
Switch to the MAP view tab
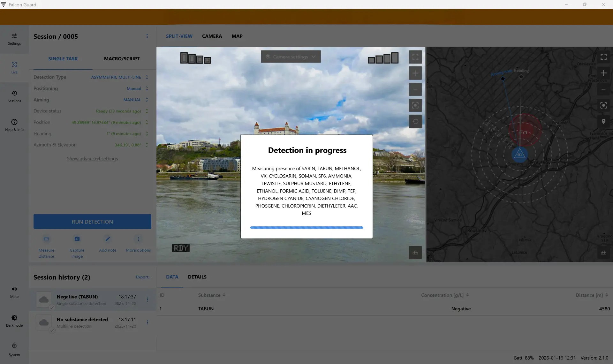point(237,36)
